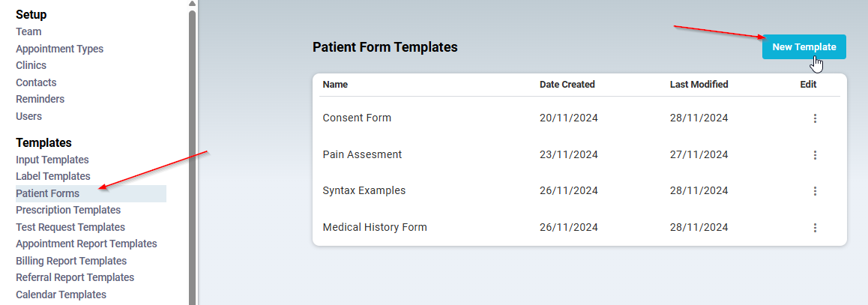Select Calendar Templates in sidebar
This screenshot has height=305, width=868.
[x=61, y=295]
